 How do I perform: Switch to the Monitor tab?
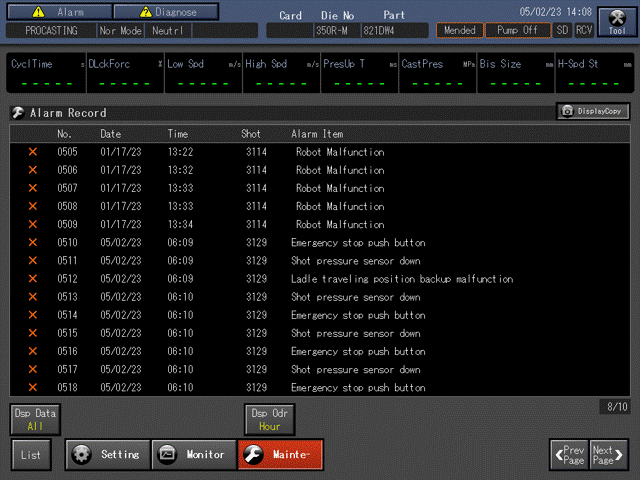click(193, 454)
